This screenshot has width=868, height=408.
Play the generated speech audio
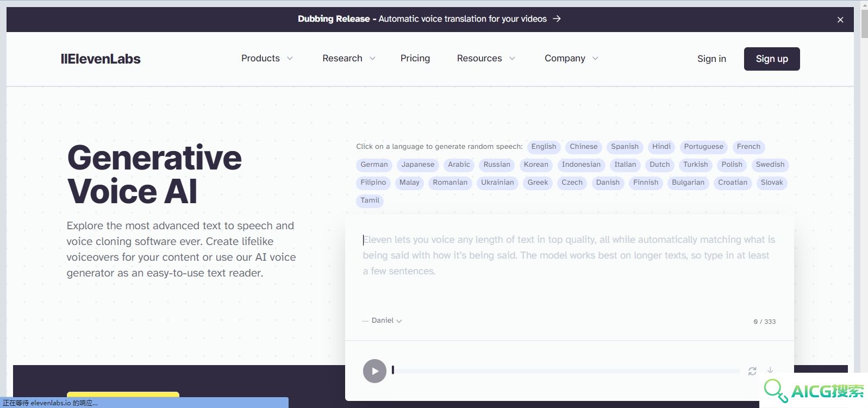point(374,371)
